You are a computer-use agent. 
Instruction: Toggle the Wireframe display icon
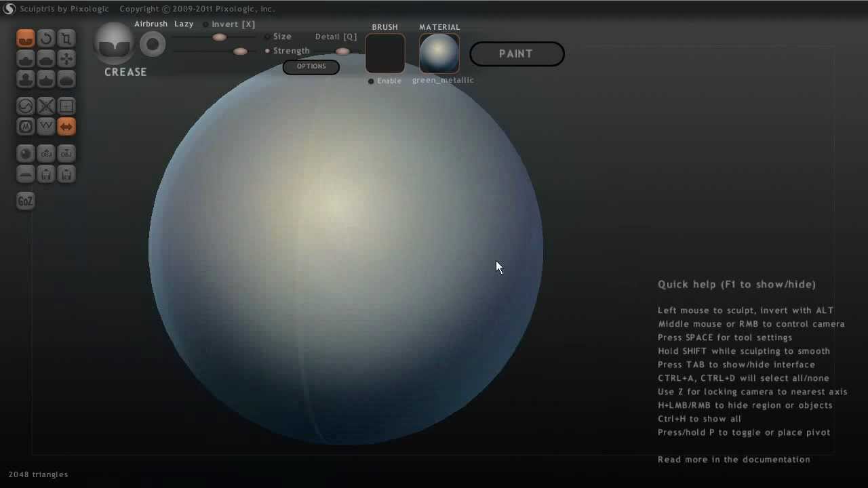pyautogui.click(x=46, y=127)
